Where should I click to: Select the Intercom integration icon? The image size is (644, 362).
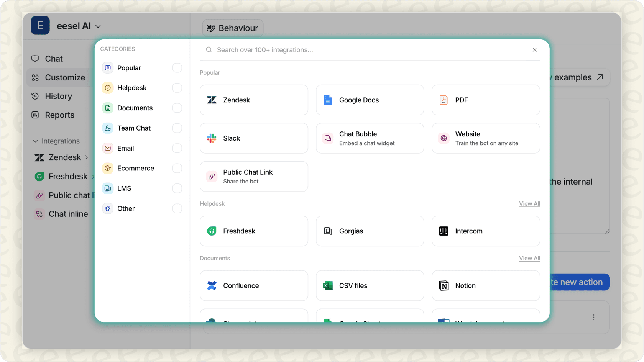coord(444,231)
